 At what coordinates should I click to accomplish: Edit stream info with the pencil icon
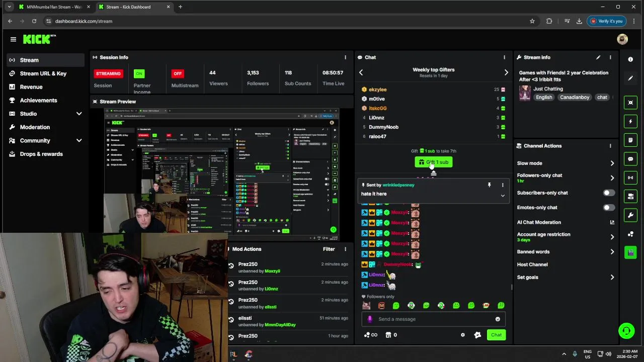coord(598,57)
